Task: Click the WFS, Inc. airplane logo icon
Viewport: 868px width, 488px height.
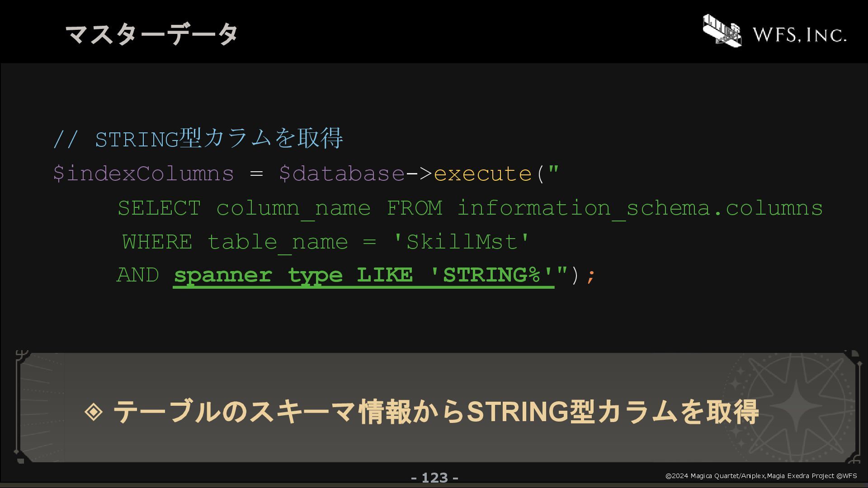Action: (722, 30)
